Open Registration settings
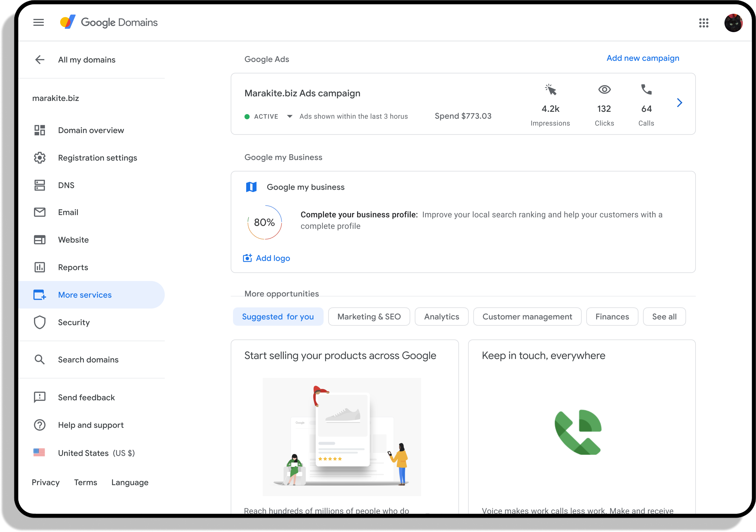 click(x=92, y=158)
